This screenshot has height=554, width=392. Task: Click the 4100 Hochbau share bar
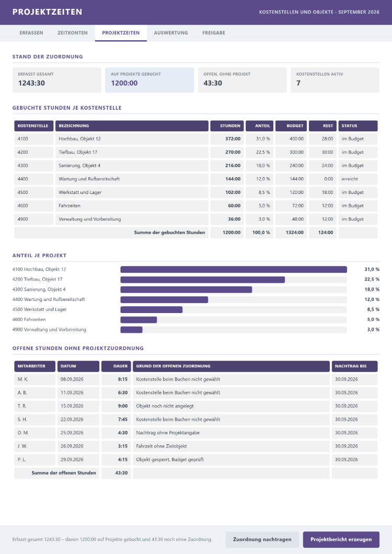(x=234, y=270)
